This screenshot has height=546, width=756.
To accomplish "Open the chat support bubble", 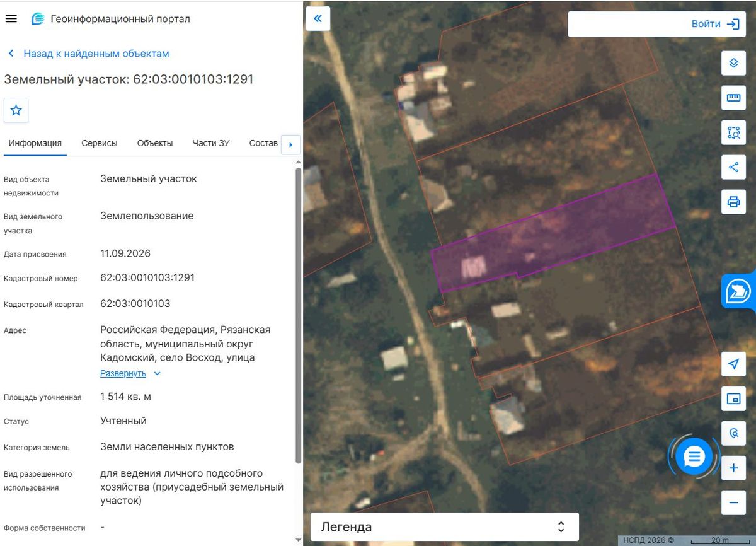I will pyautogui.click(x=694, y=456).
